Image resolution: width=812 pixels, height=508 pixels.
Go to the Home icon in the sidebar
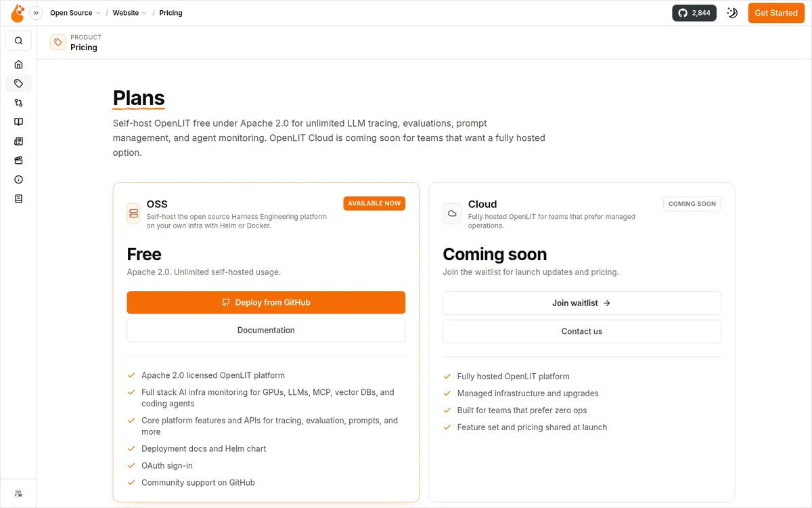coord(18,64)
